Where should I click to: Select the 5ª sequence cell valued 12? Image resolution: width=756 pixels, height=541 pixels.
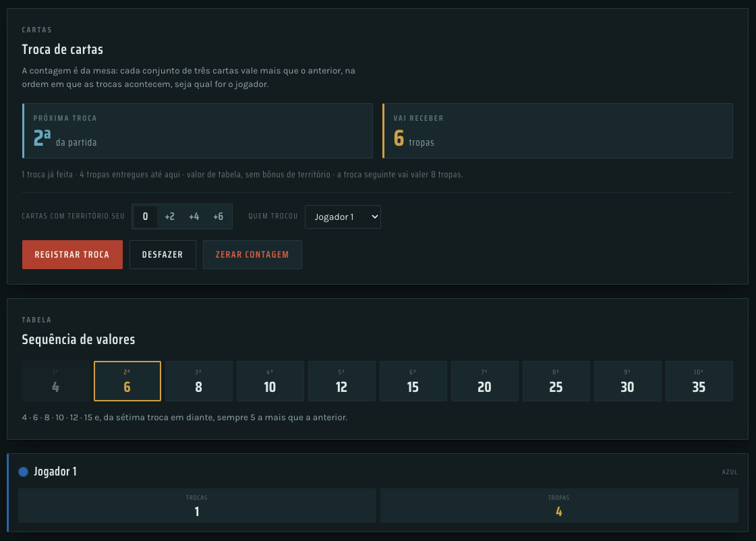pyautogui.click(x=341, y=381)
